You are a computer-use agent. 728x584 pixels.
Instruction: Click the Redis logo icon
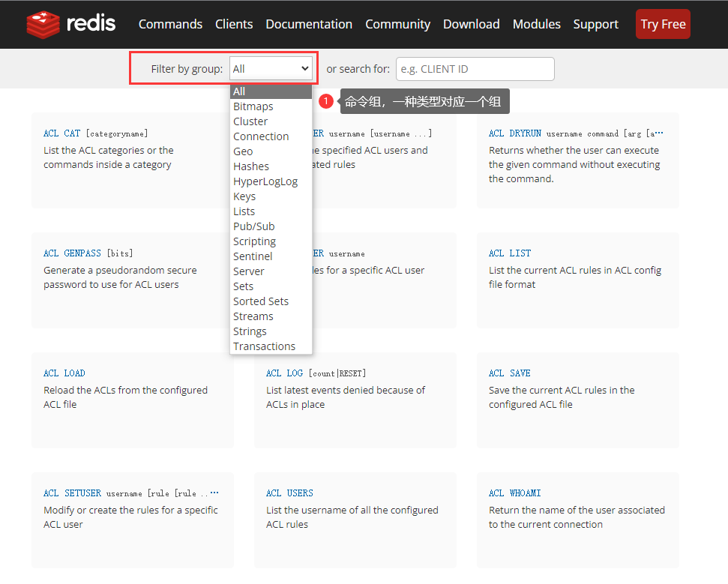(x=43, y=24)
